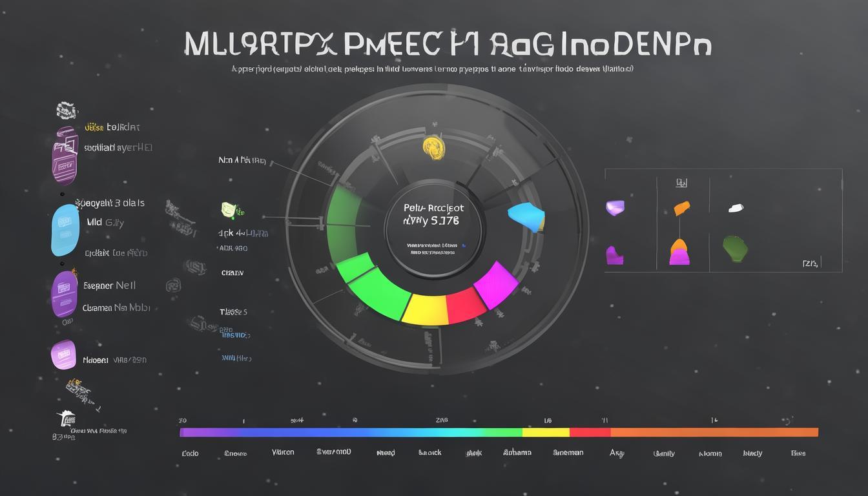Click the yellow coin icon atop the dial

tap(433, 147)
